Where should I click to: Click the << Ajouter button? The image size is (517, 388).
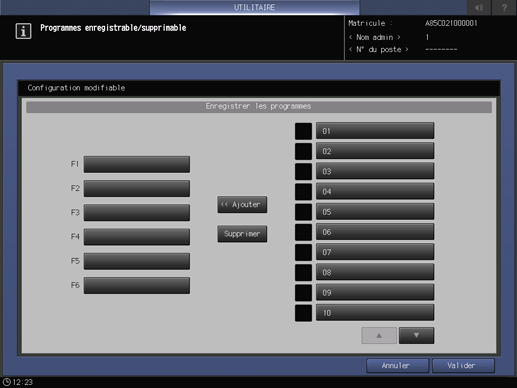(242, 204)
